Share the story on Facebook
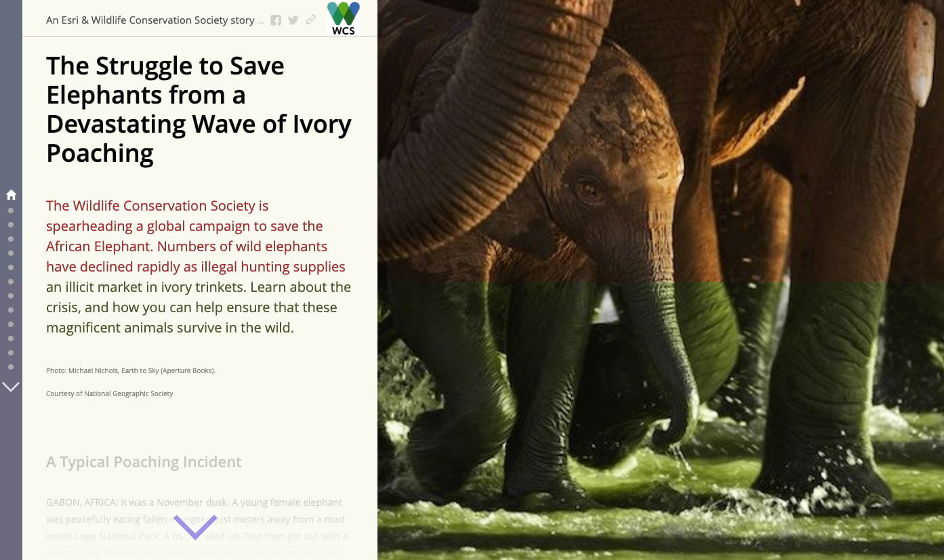944x560 pixels. 276,20
